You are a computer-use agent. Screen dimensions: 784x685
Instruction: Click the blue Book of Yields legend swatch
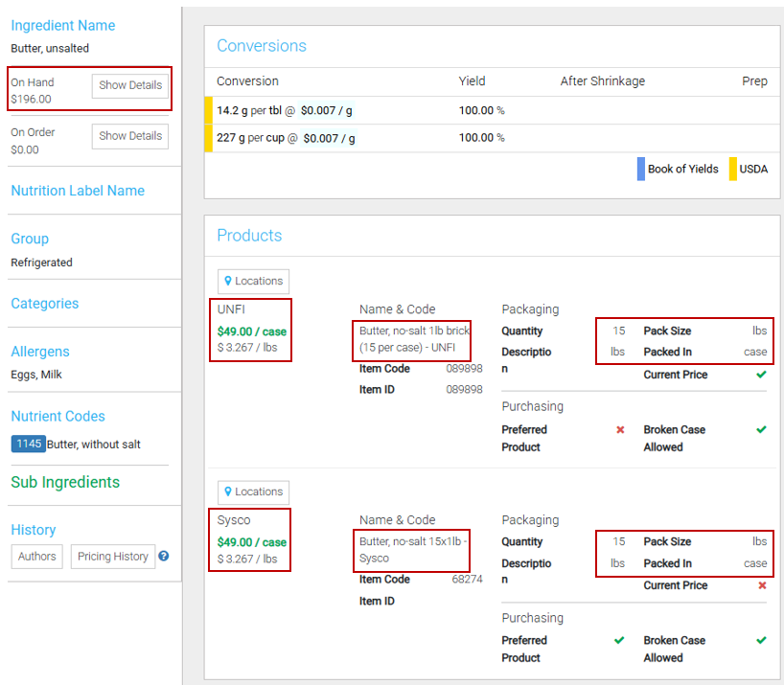tap(639, 169)
